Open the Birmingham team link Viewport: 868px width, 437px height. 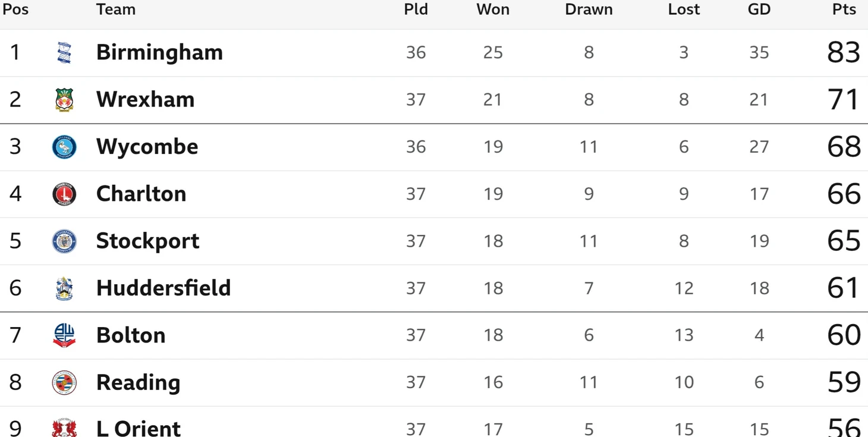click(x=159, y=52)
